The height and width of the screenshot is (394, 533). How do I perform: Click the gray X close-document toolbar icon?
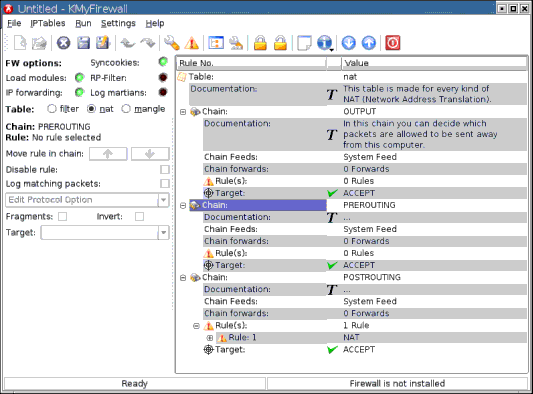[x=64, y=43]
